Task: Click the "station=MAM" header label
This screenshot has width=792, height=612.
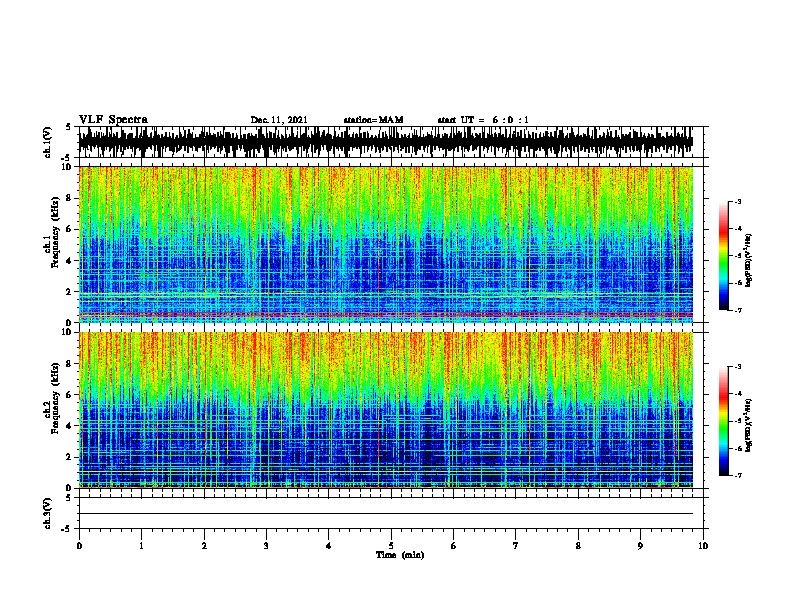Action: 373,120
